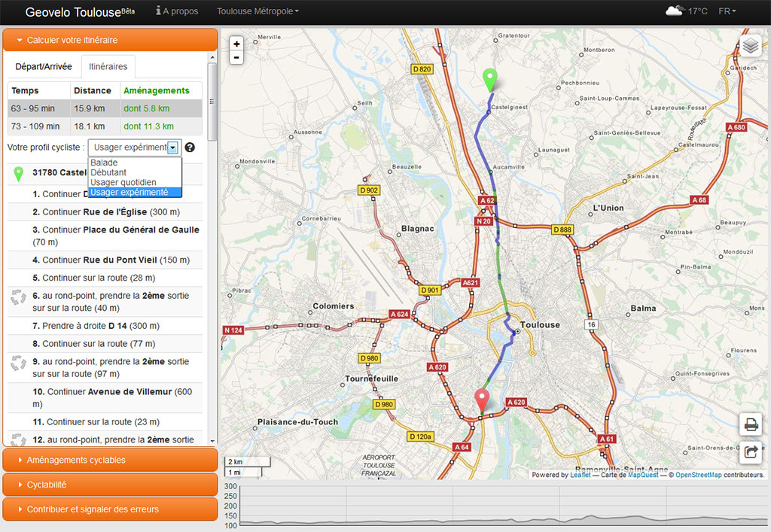The height and width of the screenshot is (532, 771).
Task: Click the Tournefeuille label on map
Action: coord(372,378)
